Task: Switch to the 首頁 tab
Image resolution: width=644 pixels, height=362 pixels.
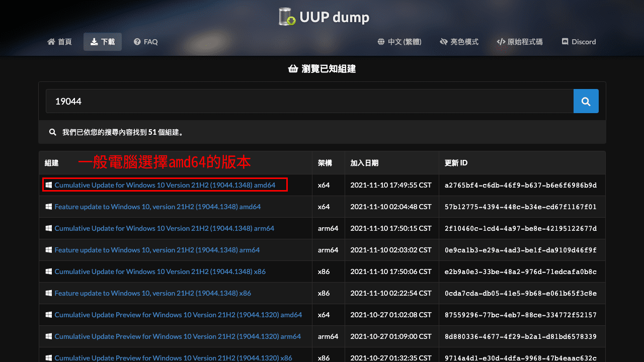Action: pos(59,42)
